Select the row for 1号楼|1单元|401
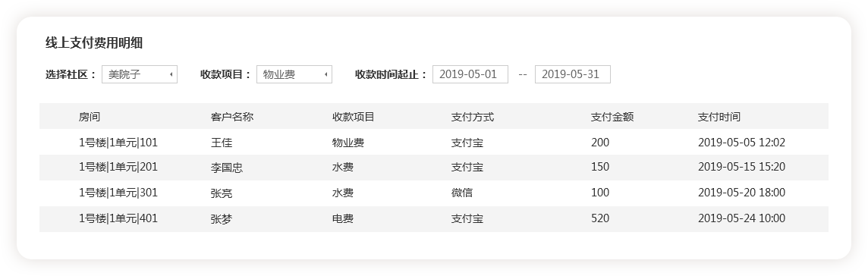 point(433,219)
